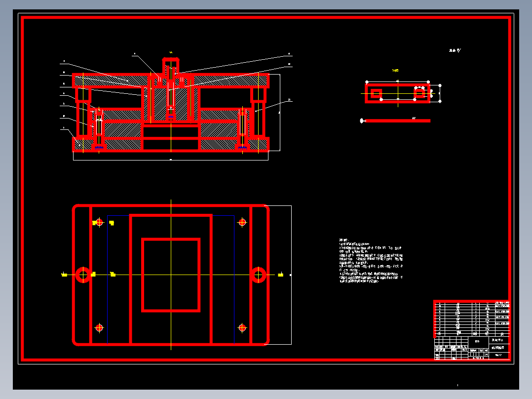
Task: Click the large red guide-post circle on plan view right side
Action: [x=259, y=275]
